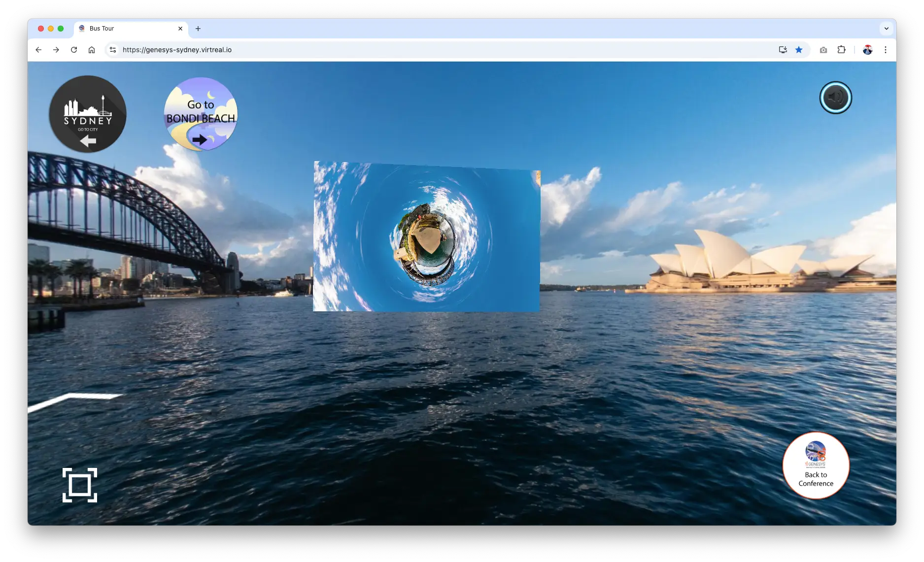Mute the tour audio
Viewport: 924px width, 562px height.
click(835, 98)
